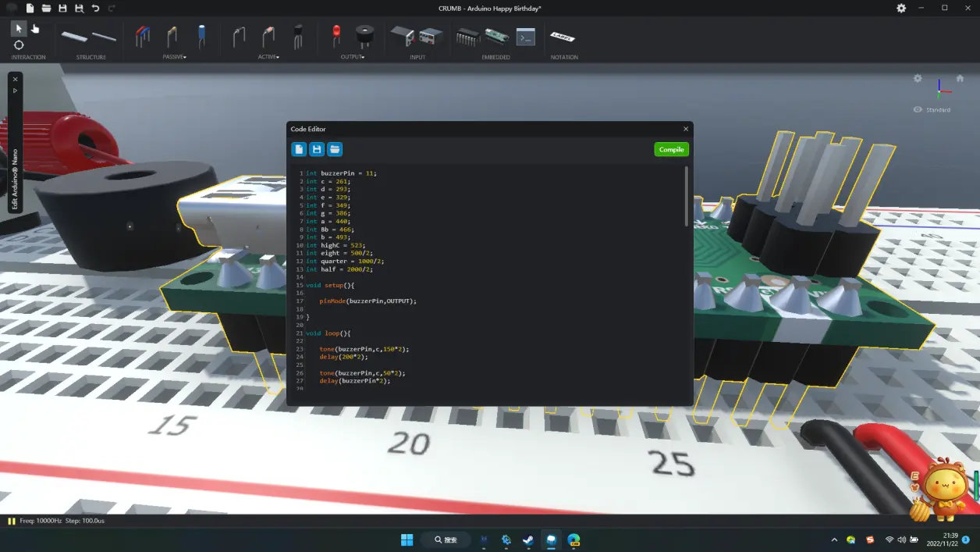Undo last action with curved arrow icon
Viewport: 980px width, 552px height.
95,8
